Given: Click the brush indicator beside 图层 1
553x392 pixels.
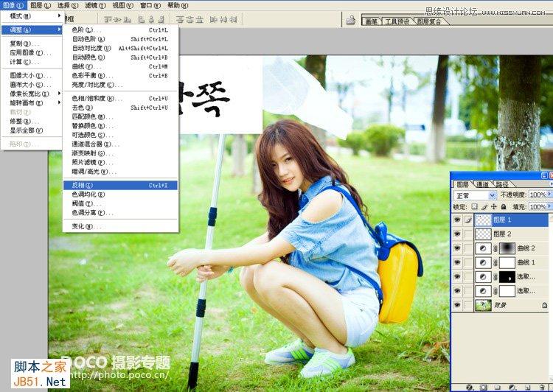Looking at the screenshot, I should 468,220.
